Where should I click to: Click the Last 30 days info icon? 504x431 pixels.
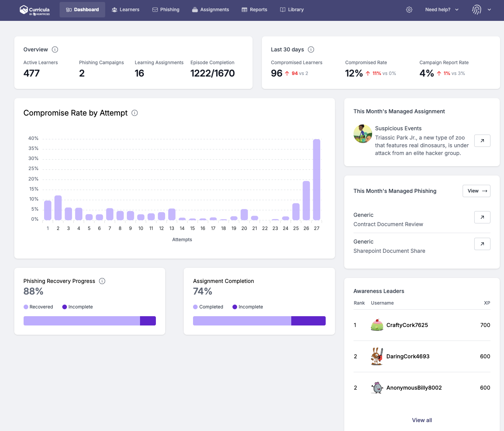[x=311, y=49]
